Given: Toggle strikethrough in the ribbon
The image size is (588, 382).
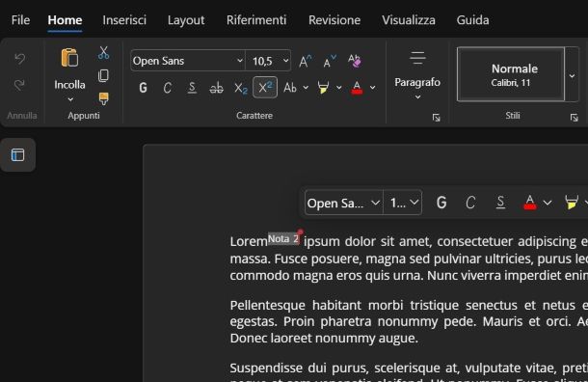Looking at the screenshot, I should pyautogui.click(x=216, y=88).
